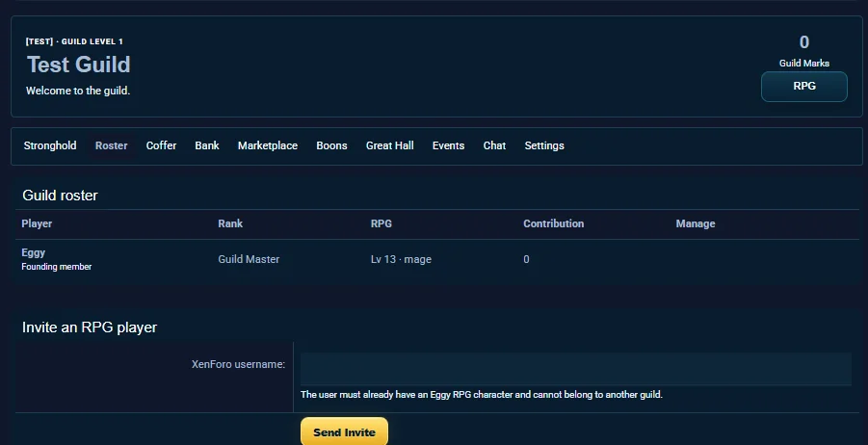Click the Guild Marks count 0
This screenshot has width=868, height=445.
pyautogui.click(x=804, y=42)
